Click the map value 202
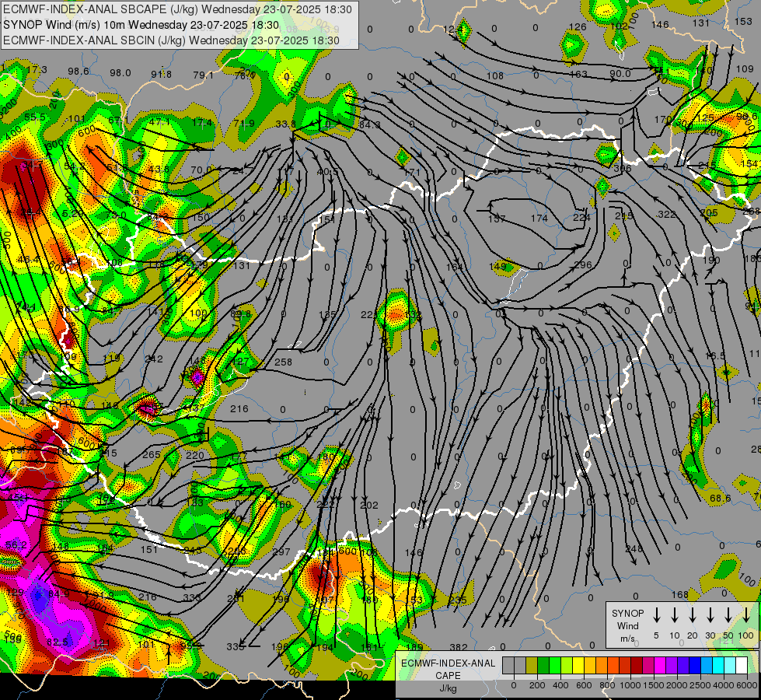The height and width of the screenshot is (700, 761). pos(369,506)
